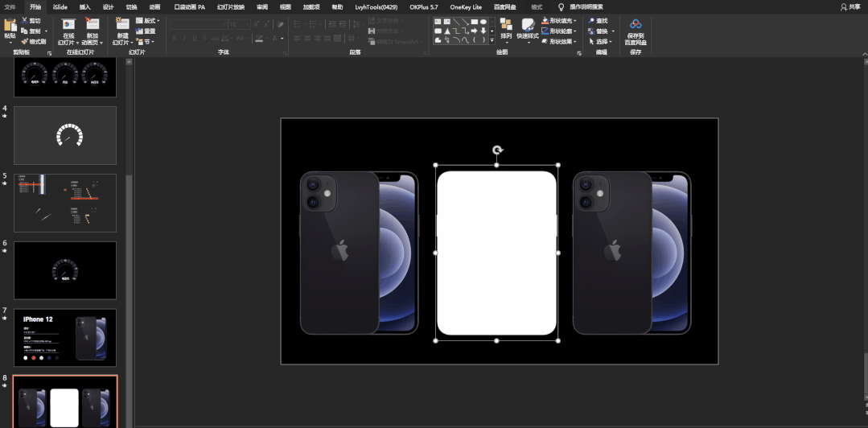Click the highlight color pen icon
868x428 pixels.
(259, 38)
